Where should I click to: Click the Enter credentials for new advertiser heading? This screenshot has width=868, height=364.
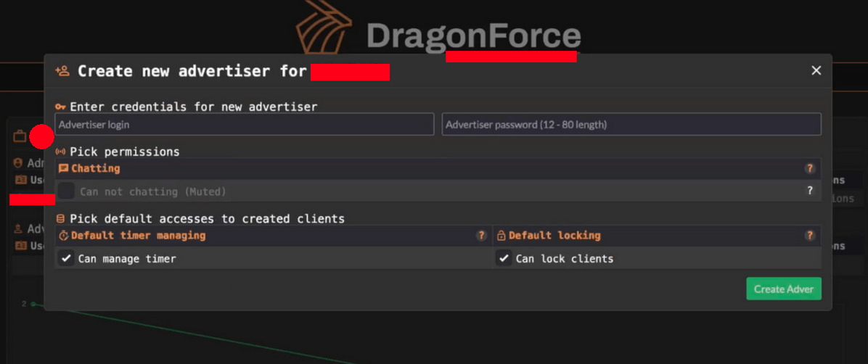point(194,107)
